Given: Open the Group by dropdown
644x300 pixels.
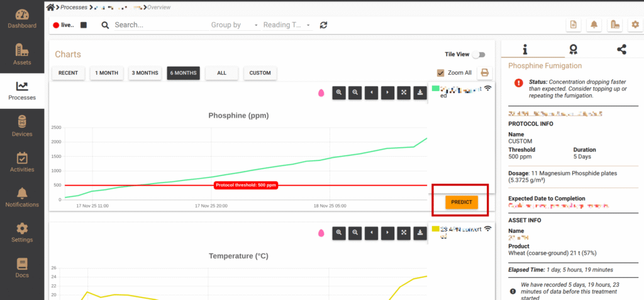Looking at the screenshot, I should pyautogui.click(x=235, y=25).
